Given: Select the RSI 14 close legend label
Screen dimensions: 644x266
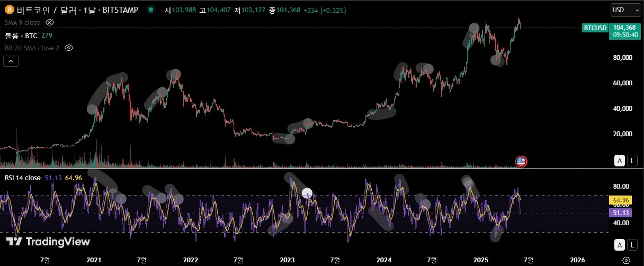Looking at the screenshot, I should coord(23,178).
